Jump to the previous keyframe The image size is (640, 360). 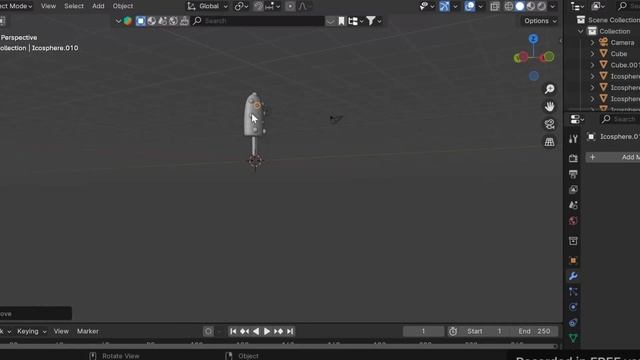point(244,331)
